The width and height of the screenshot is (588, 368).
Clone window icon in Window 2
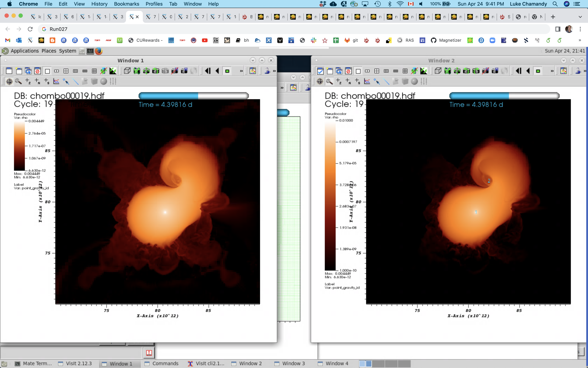point(339,71)
